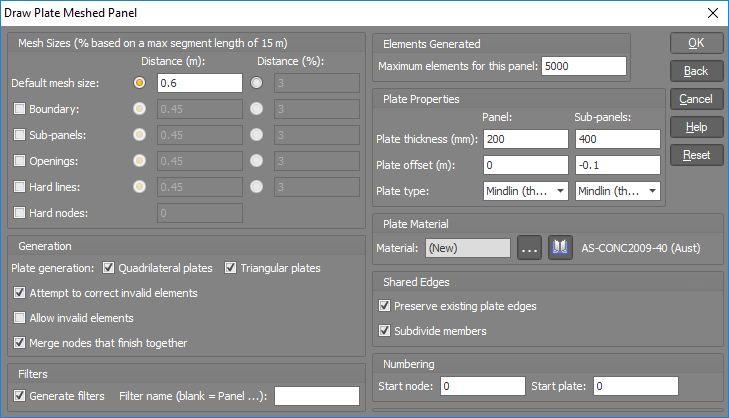
Task: Uncheck Subdivide members option
Action: [x=384, y=331]
